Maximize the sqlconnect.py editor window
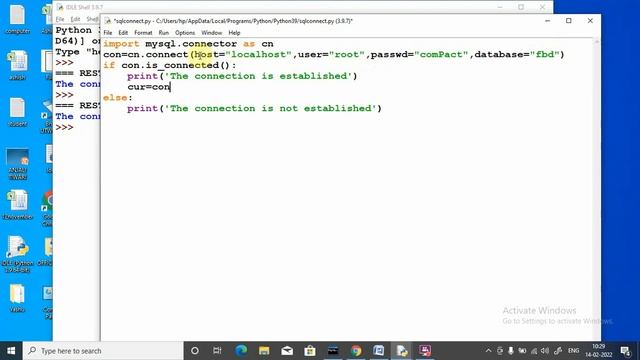 (569, 20)
